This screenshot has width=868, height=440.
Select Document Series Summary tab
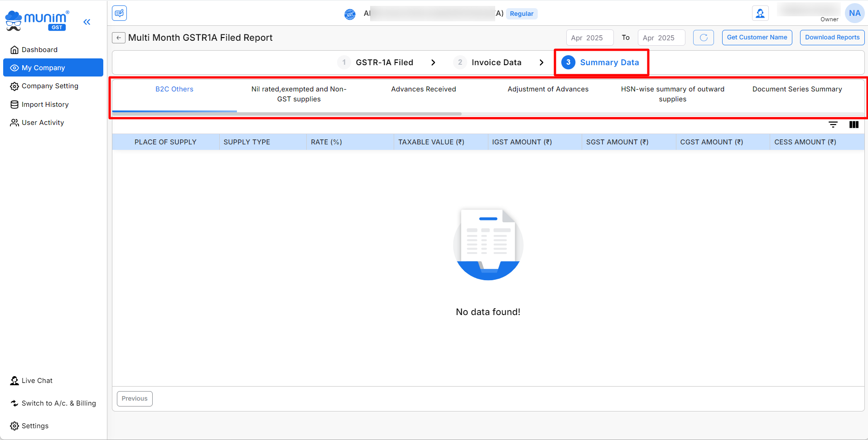797,89
